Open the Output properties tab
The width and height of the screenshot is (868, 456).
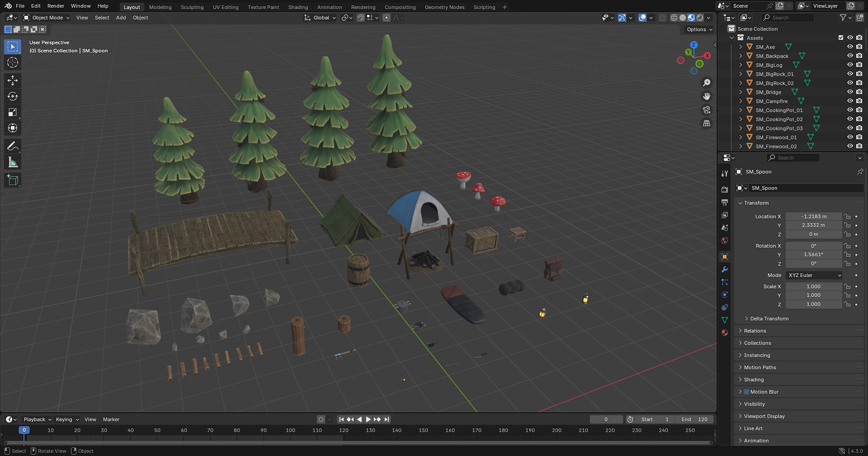724,203
